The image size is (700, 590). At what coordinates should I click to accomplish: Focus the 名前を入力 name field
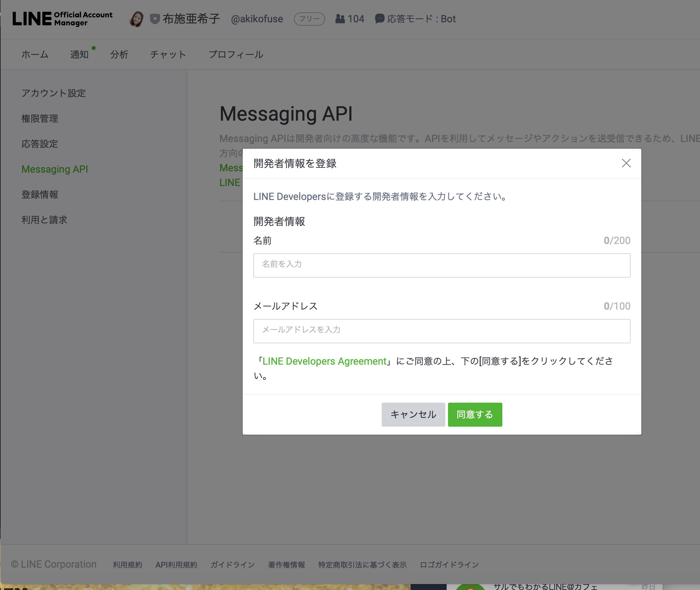tap(442, 265)
